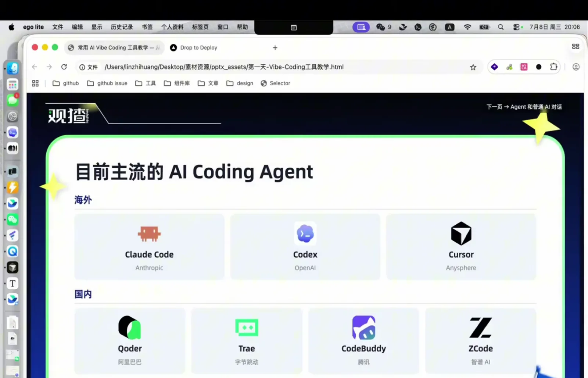Select the Qoder 阿里巴巴 card

[130, 341]
